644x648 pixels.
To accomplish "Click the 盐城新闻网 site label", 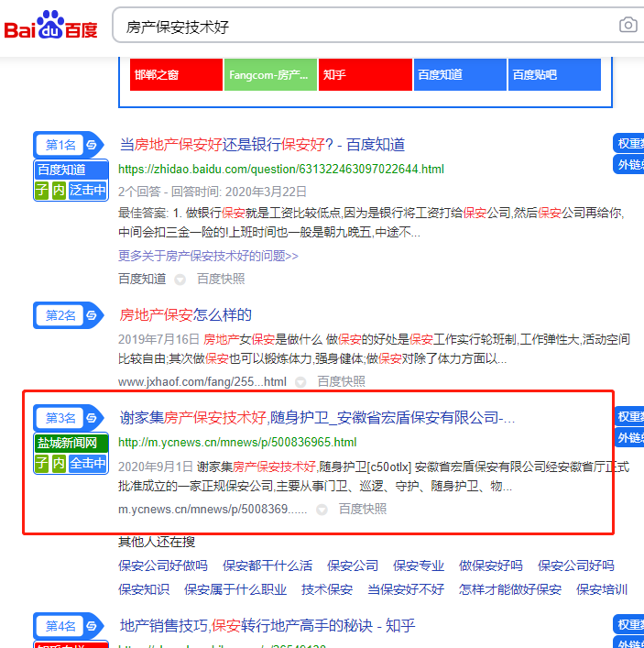I will pyautogui.click(x=71, y=443).
